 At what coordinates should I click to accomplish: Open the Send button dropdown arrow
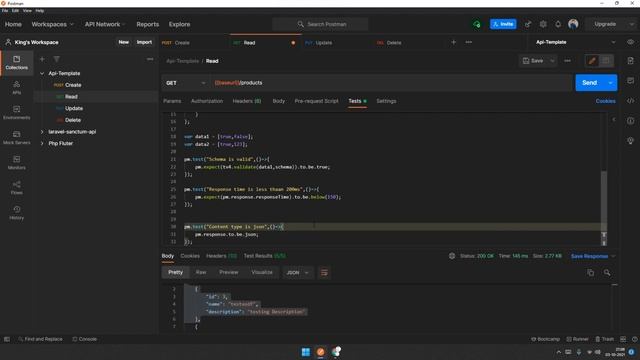coord(610,83)
